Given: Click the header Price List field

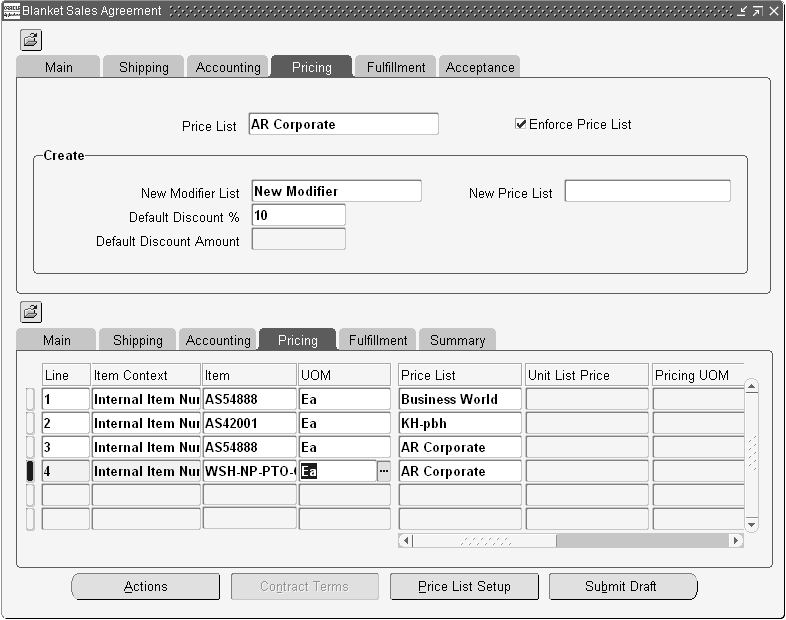Looking at the screenshot, I should 343,124.
